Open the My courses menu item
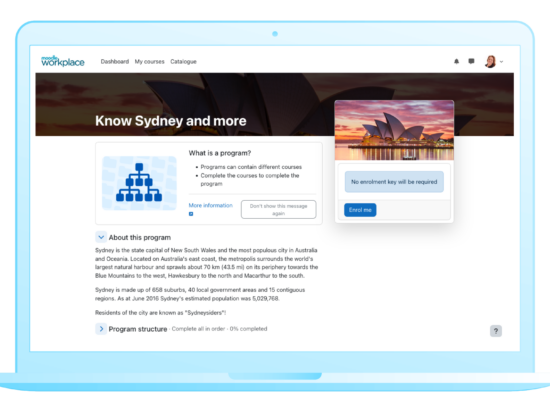 (x=149, y=61)
